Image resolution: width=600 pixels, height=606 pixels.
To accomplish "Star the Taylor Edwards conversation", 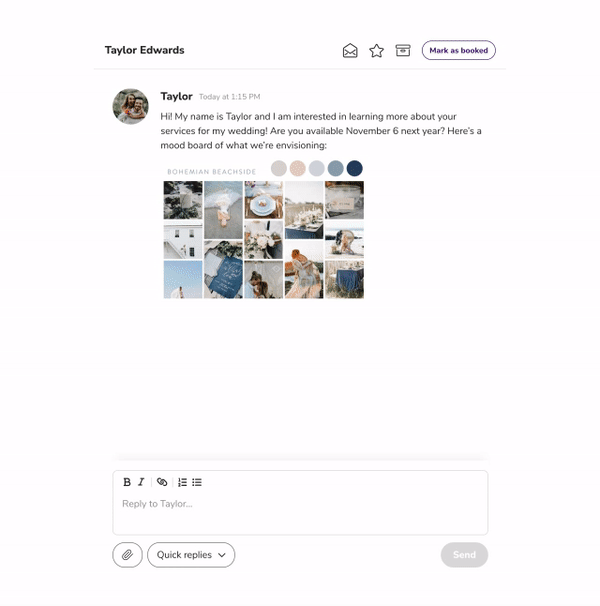I will coord(377,51).
